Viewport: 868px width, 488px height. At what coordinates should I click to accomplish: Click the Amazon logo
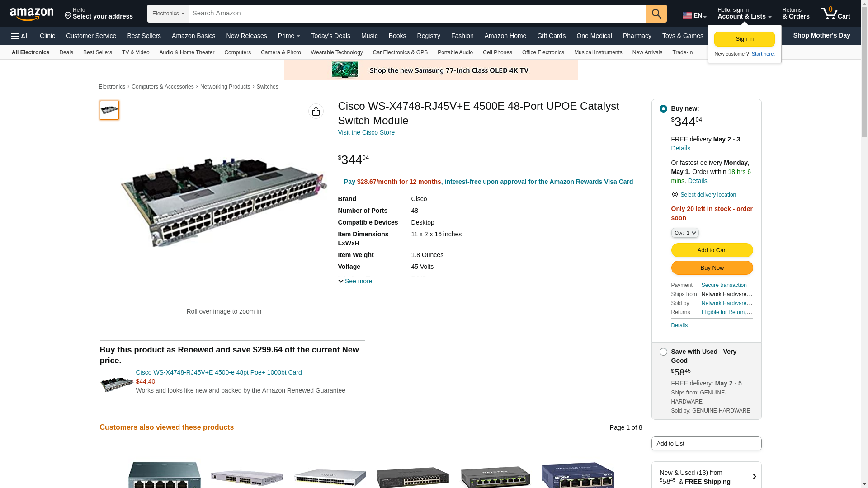pos(32,14)
